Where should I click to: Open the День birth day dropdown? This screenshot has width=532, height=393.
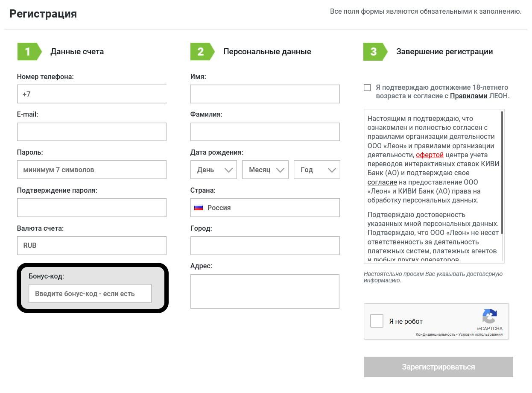tap(213, 170)
